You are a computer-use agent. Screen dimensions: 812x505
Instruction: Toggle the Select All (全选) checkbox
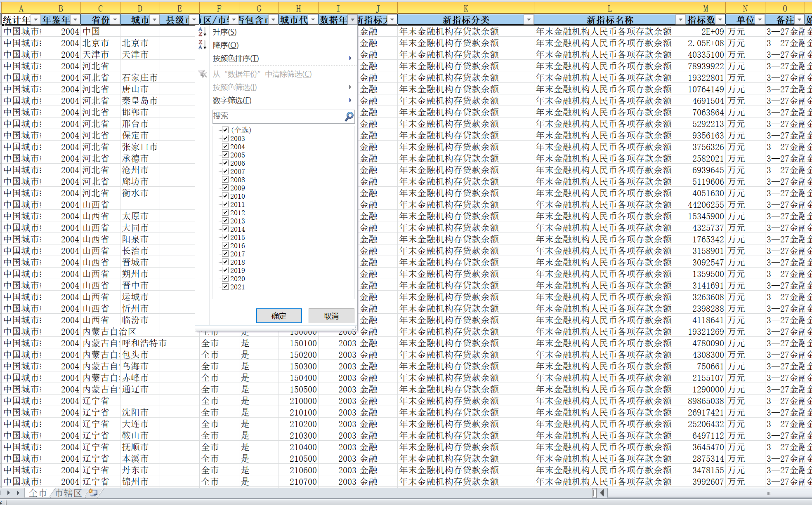pyautogui.click(x=225, y=130)
